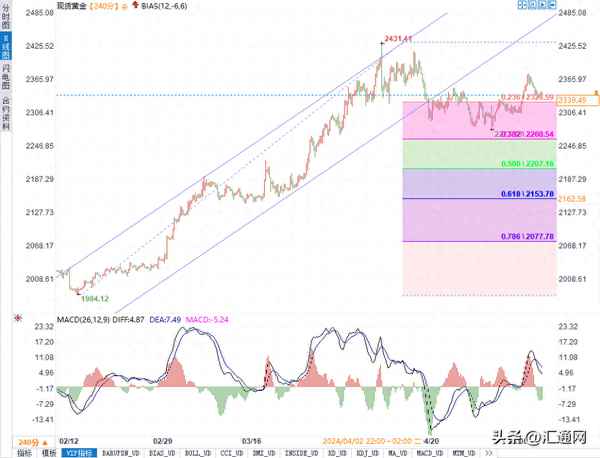
Task: Click the 0.618 Fibonacci level label 2153.78
Action: pyautogui.click(x=527, y=194)
